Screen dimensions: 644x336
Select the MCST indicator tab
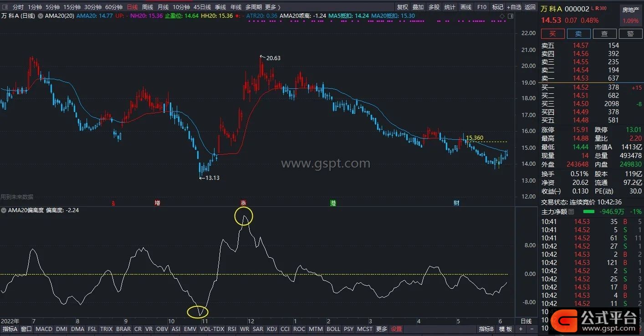click(x=365, y=329)
